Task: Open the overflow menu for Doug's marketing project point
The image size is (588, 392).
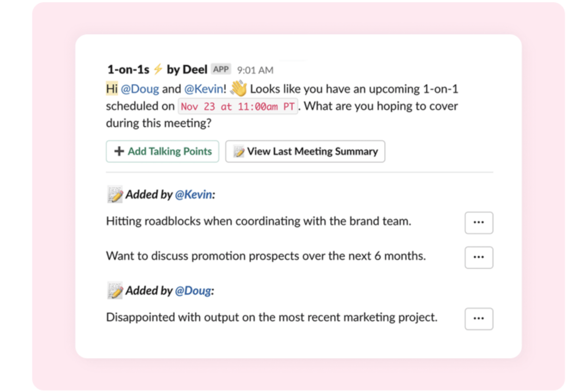Action: tap(479, 319)
